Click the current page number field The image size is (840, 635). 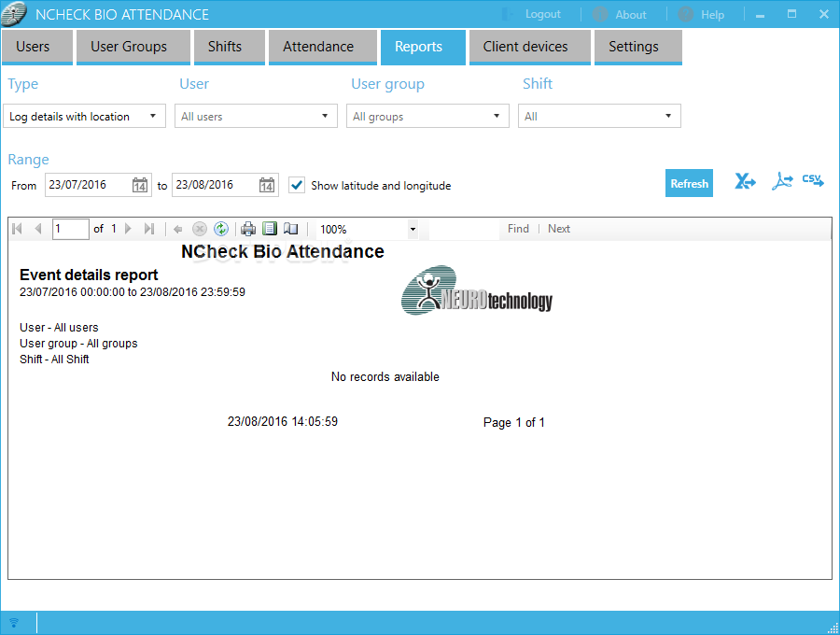coord(71,229)
